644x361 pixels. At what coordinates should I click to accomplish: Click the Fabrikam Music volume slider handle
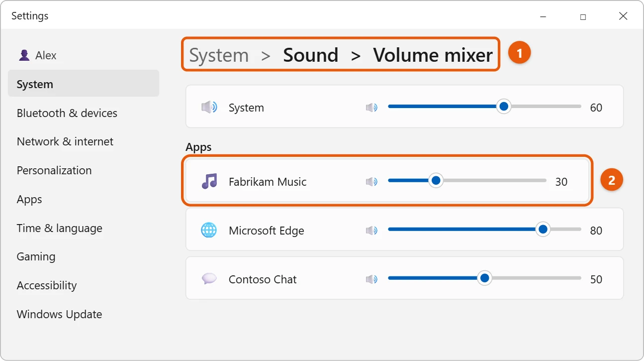[436, 180]
